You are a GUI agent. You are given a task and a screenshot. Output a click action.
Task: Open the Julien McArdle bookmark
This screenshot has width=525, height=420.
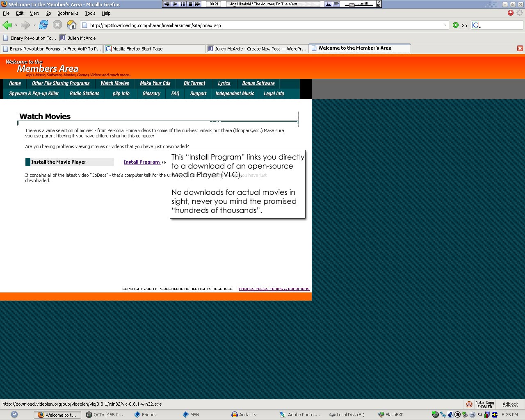(78, 38)
